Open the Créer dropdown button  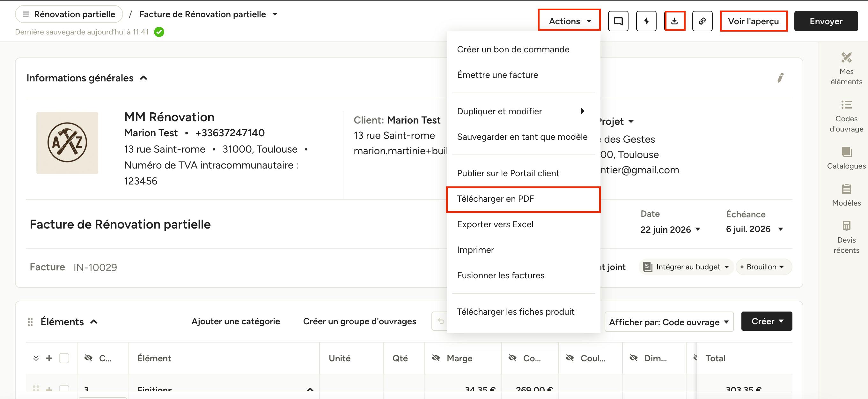click(x=767, y=321)
